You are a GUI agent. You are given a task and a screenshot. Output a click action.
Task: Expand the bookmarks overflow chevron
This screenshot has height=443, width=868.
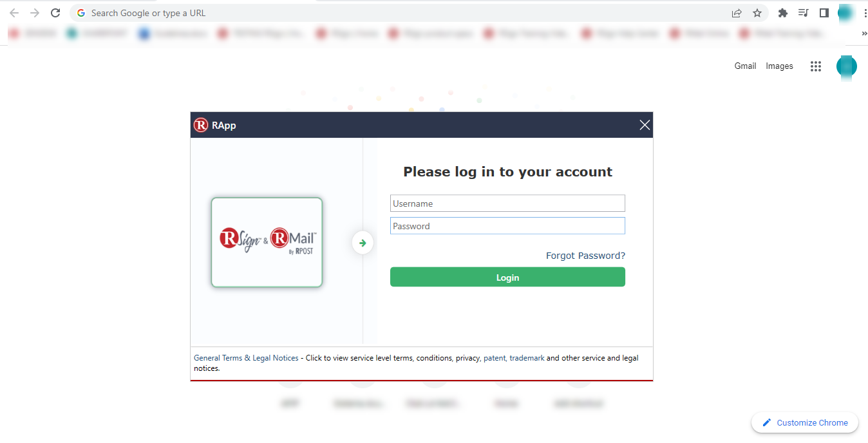point(864,33)
